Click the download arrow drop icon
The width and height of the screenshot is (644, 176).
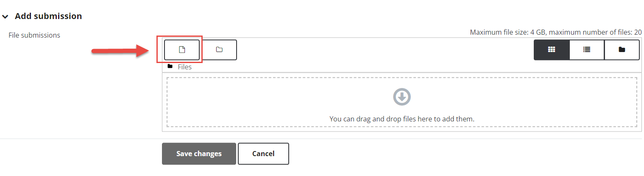coord(402,97)
